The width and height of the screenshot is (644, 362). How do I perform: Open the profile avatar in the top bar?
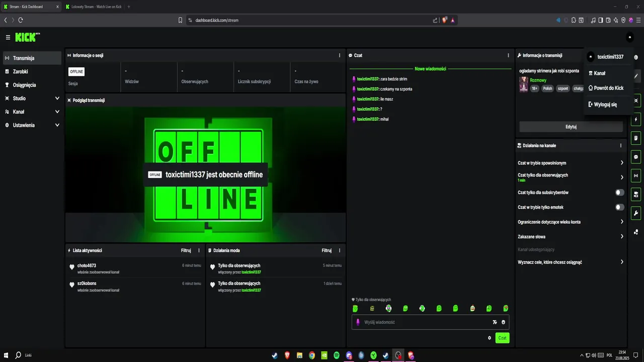coord(630,37)
